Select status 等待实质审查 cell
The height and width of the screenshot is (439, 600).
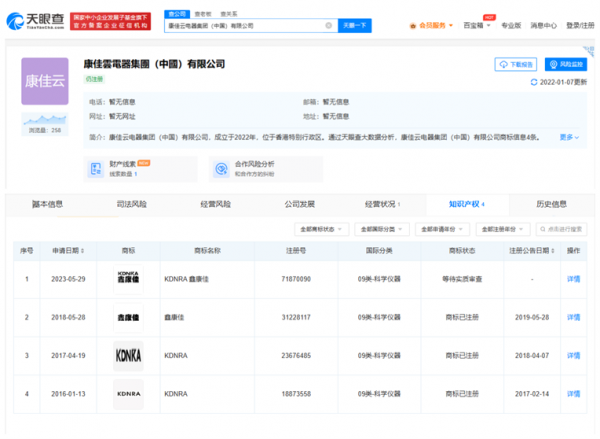coord(462,279)
